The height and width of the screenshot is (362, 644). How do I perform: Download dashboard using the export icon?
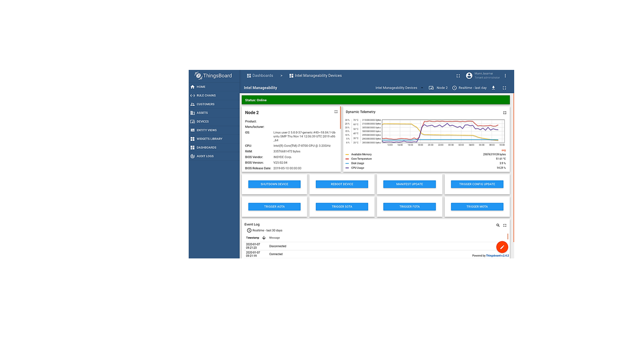(493, 87)
